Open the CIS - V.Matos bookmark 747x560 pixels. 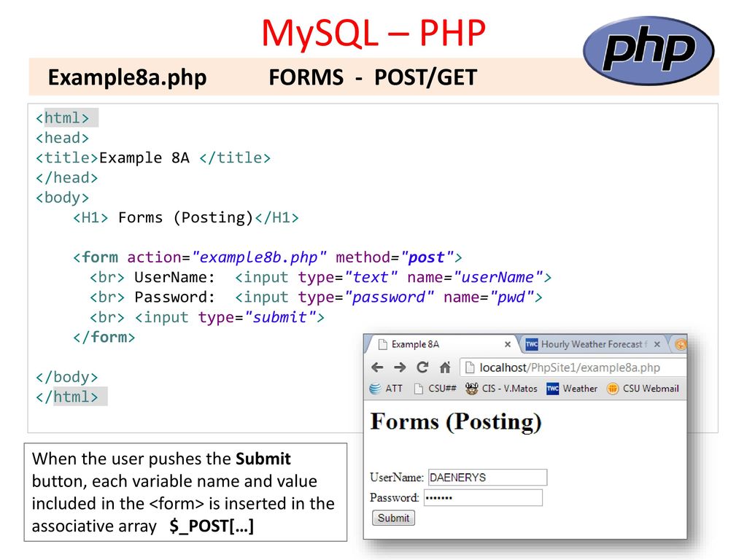(x=502, y=389)
